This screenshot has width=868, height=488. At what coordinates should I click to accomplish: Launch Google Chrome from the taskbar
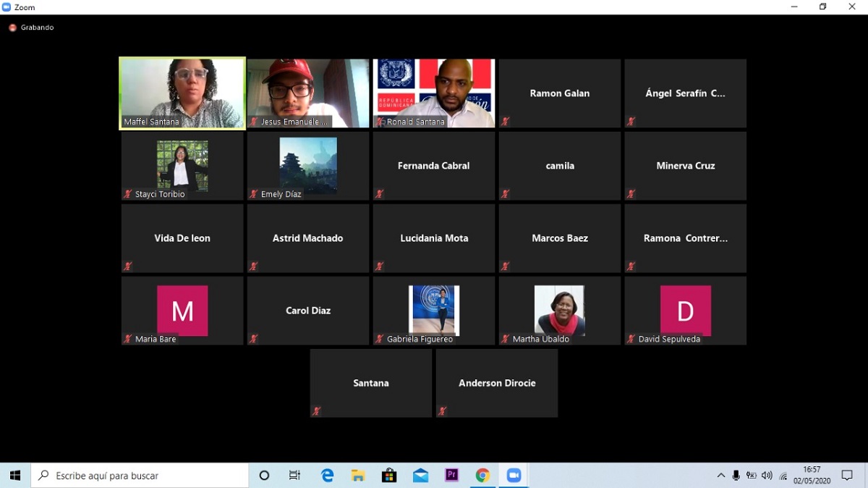pyautogui.click(x=482, y=476)
